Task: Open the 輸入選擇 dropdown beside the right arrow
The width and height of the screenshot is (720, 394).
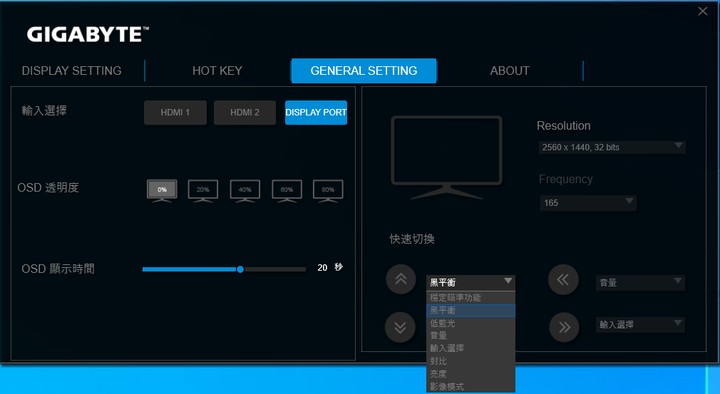Action: 641,325
